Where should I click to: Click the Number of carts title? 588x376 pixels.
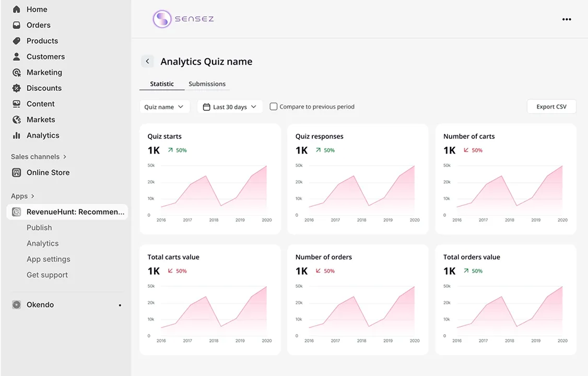469,136
